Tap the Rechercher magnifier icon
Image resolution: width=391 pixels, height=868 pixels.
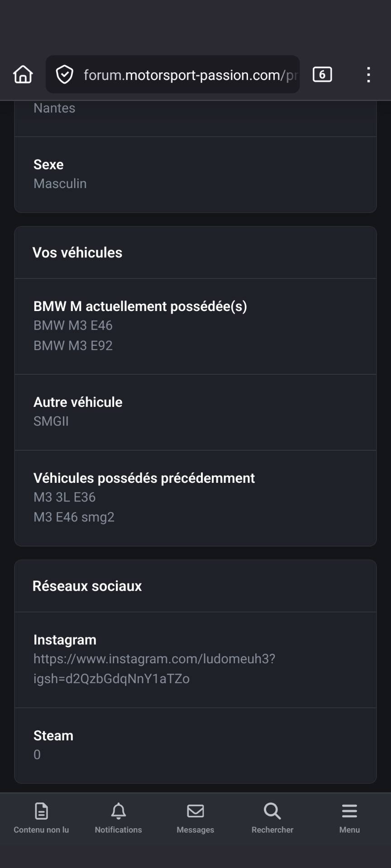coord(272,811)
